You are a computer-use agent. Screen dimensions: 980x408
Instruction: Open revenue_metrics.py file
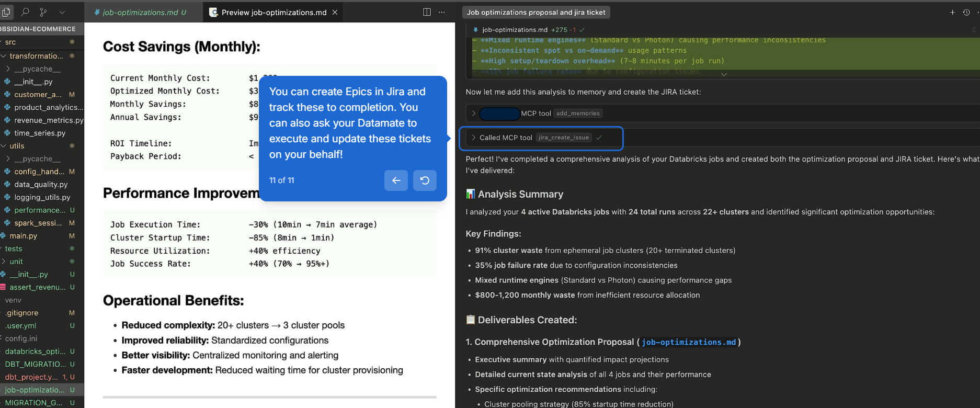(x=42, y=120)
